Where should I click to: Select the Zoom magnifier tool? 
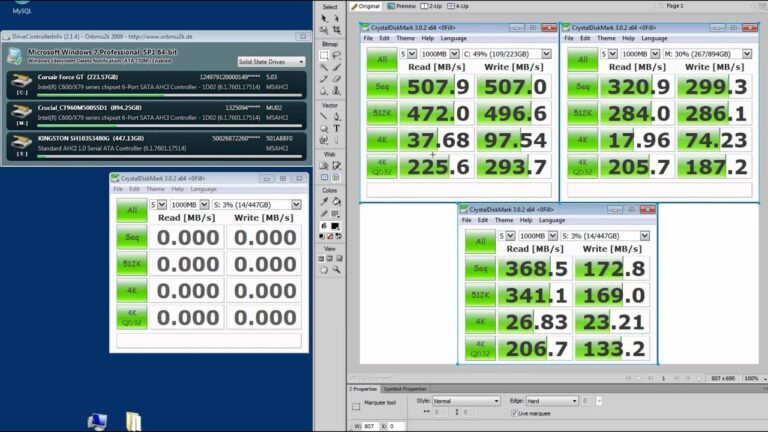(336, 269)
